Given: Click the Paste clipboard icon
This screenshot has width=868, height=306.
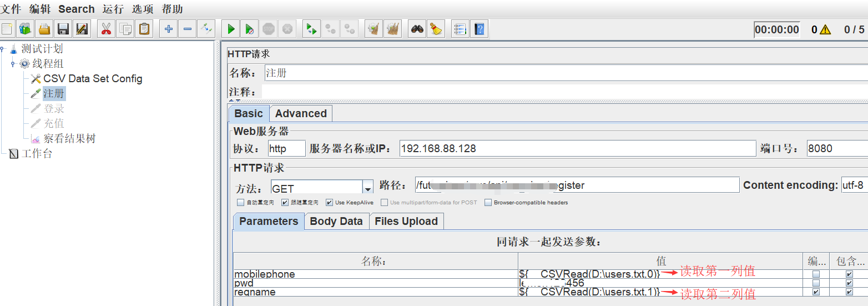Looking at the screenshot, I should (145, 29).
